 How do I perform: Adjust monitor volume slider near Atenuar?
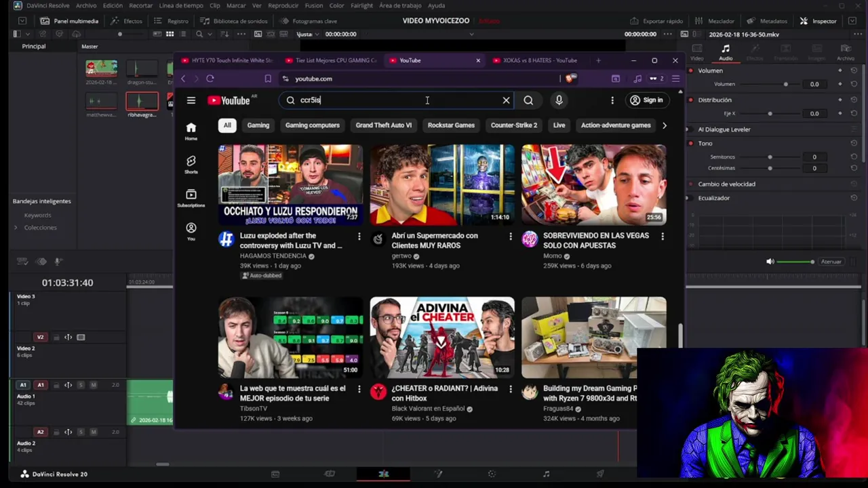point(795,262)
